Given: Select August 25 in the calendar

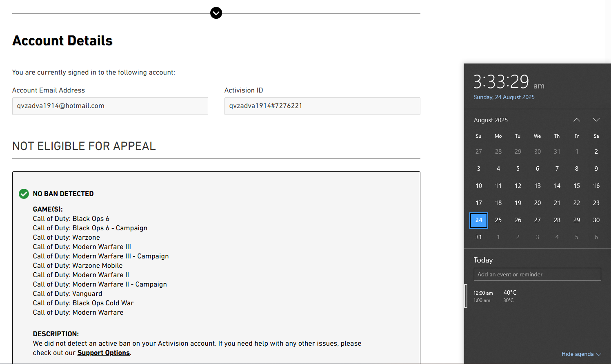Looking at the screenshot, I should pyautogui.click(x=498, y=220).
